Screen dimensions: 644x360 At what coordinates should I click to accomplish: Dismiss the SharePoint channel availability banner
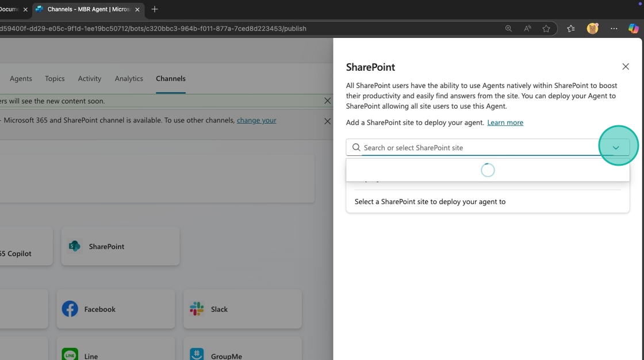(x=327, y=121)
